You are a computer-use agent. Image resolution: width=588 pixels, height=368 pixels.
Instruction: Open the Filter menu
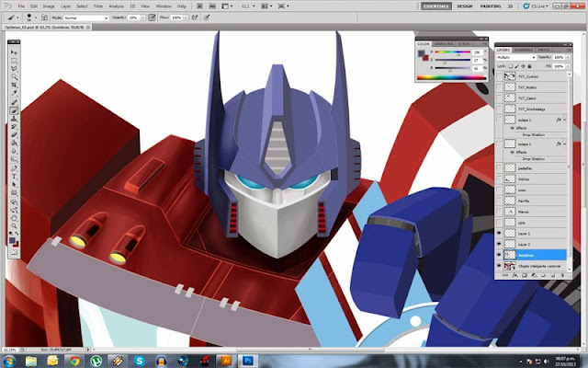tap(98, 6)
